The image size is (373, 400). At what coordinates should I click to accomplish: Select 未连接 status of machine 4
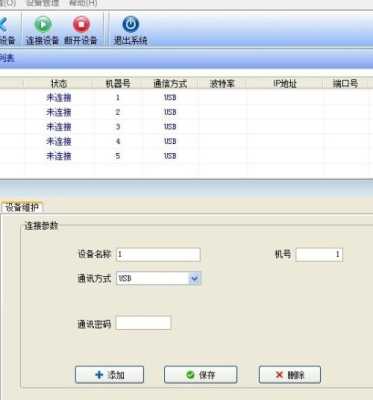pos(59,141)
